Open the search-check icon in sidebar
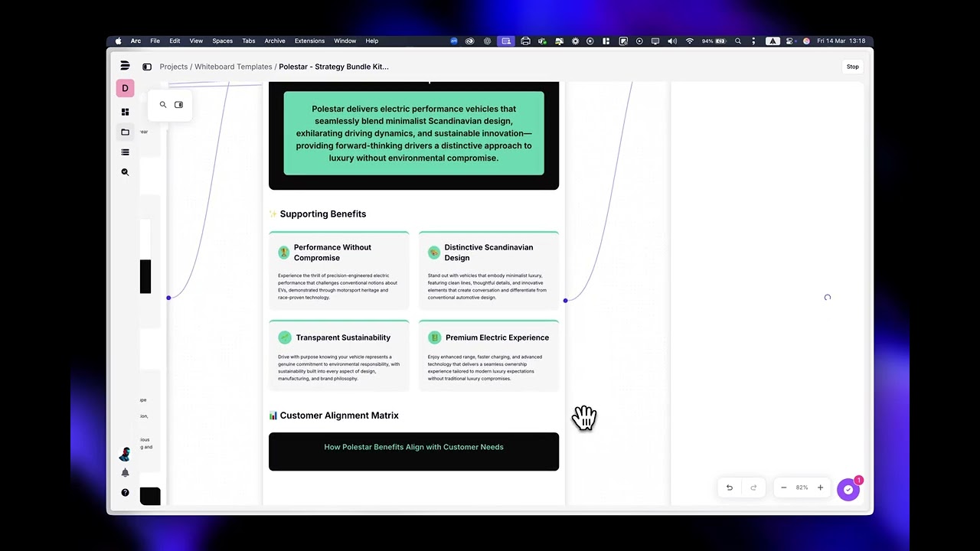 pos(125,172)
